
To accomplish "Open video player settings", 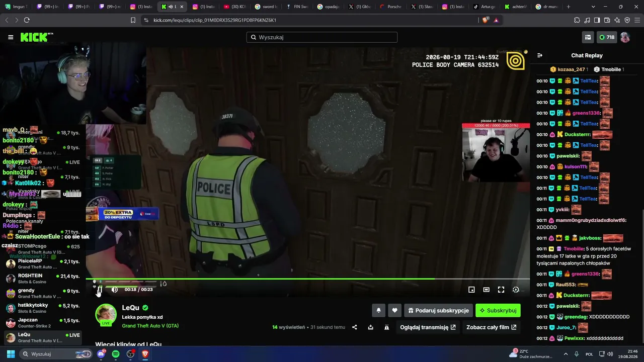I will (516, 290).
